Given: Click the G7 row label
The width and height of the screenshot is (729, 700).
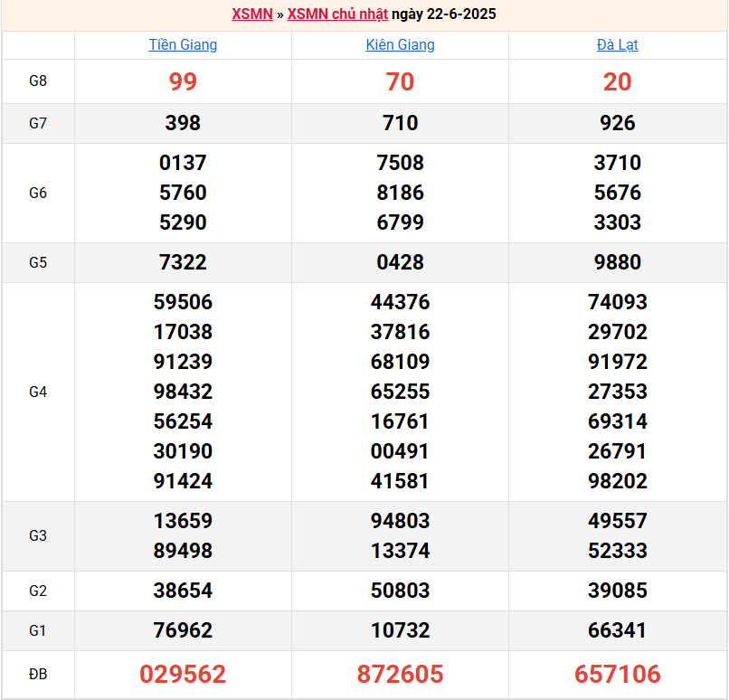Looking at the screenshot, I should tap(38, 123).
